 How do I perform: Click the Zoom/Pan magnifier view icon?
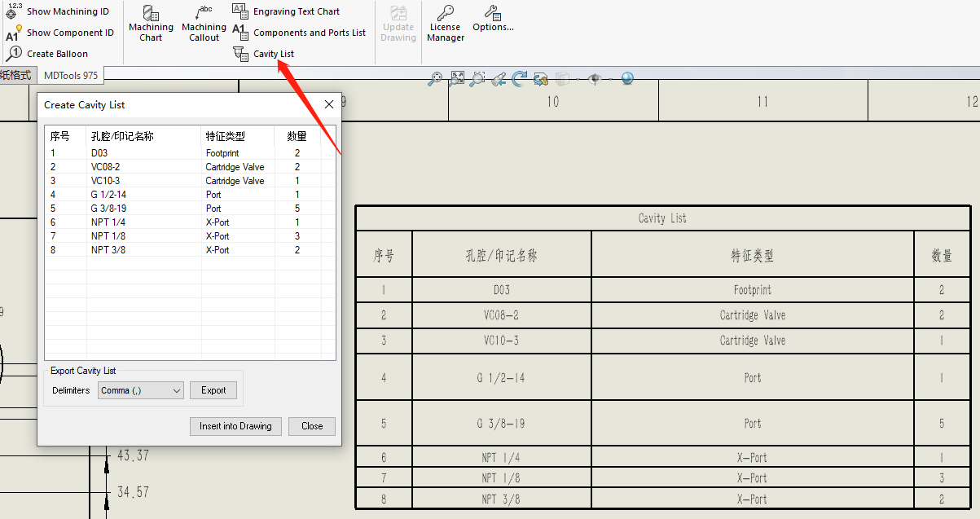tap(435, 78)
